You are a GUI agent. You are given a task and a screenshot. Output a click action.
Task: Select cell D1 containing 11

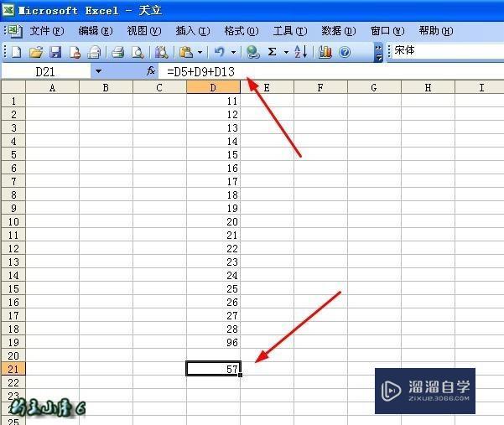(213, 101)
